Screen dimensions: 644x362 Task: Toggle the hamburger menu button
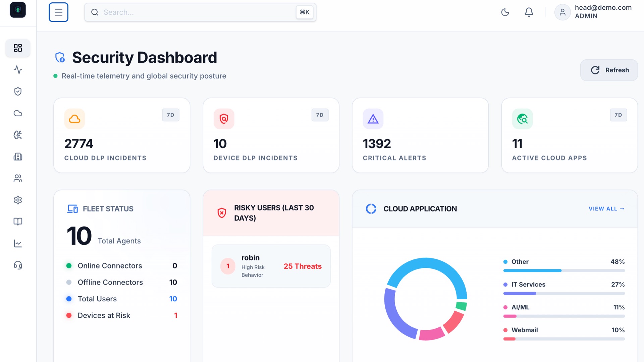tap(58, 12)
